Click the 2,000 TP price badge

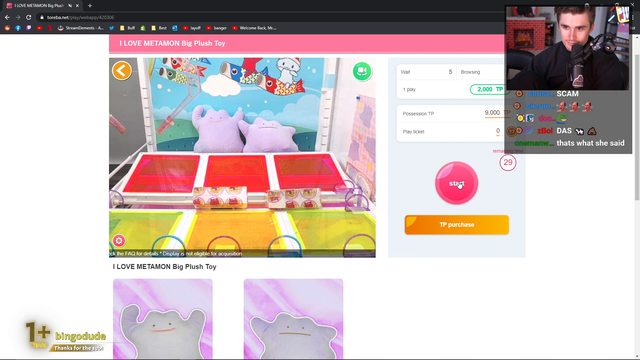point(488,89)
